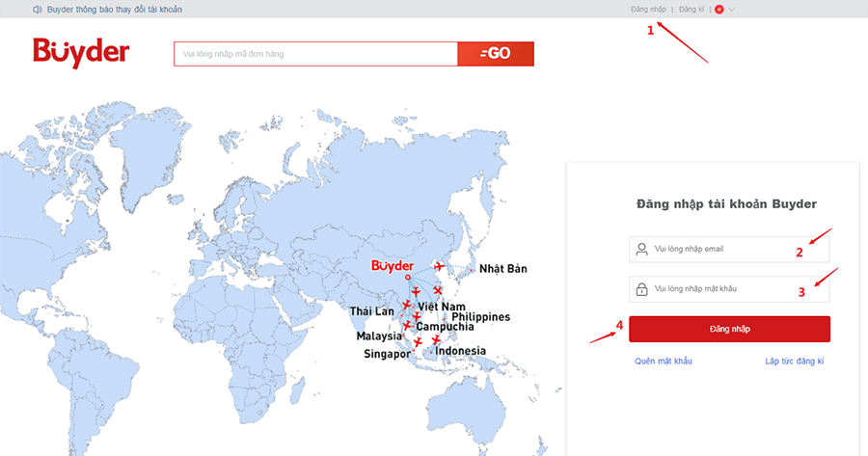Click the Việt Nam label on the map
This screenshot has height=456, width=868.
442,307
